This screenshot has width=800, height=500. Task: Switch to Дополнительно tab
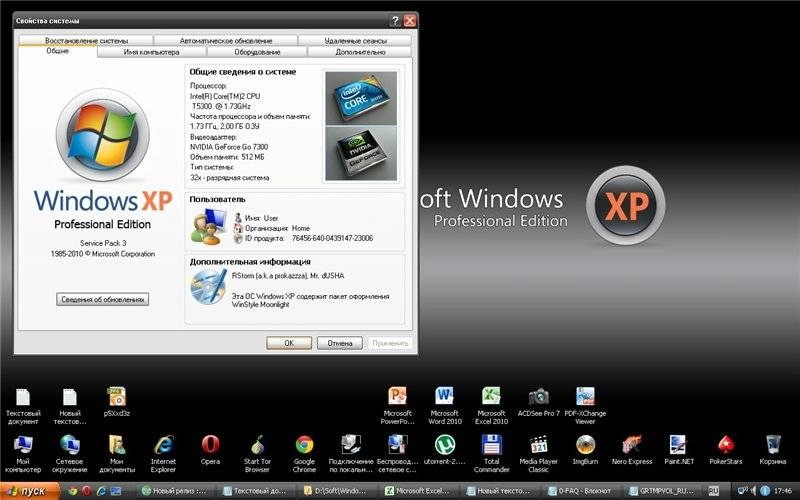(x=360, y=52)
